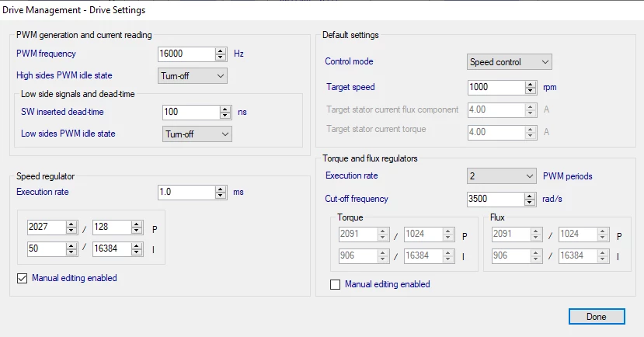Decrease SW inserted dead-time value

[225, 116]
